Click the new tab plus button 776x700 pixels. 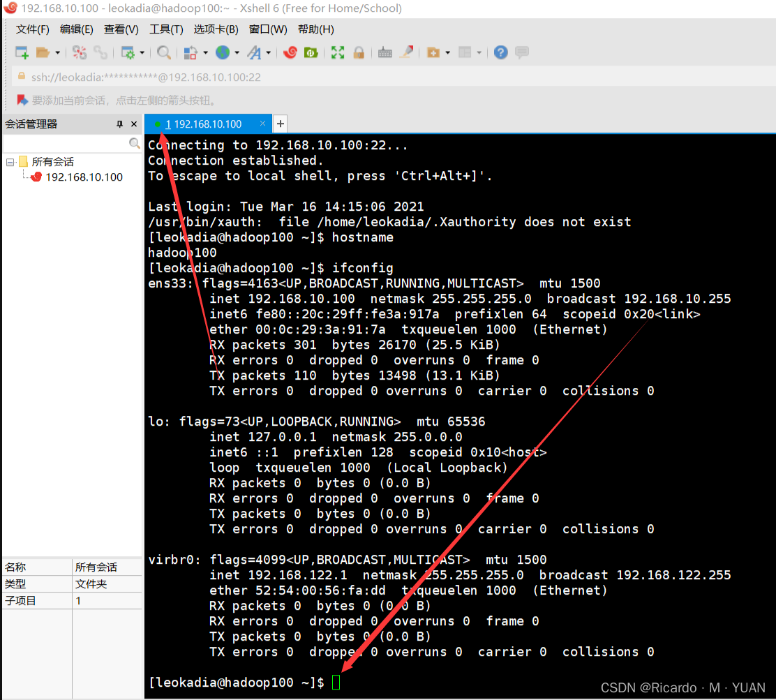click(x=280, y=124)
